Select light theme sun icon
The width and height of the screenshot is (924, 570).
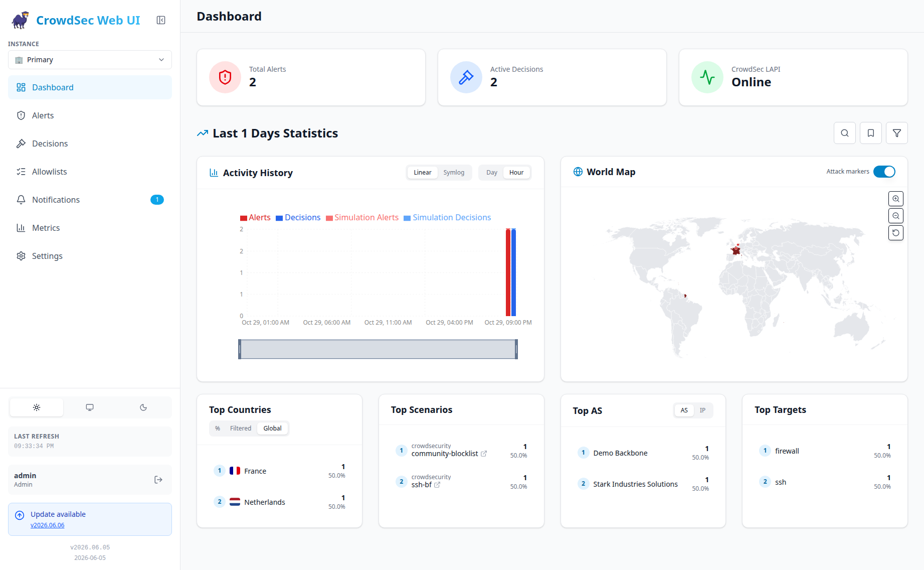[37, 407]
